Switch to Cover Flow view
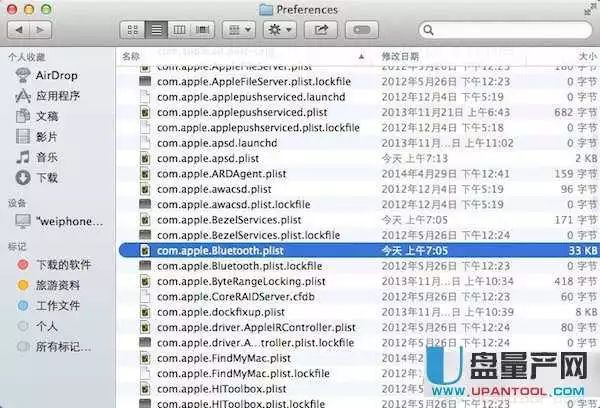This screenshot has width=600, height=408. pyautogui.click(x=202, y=30)
